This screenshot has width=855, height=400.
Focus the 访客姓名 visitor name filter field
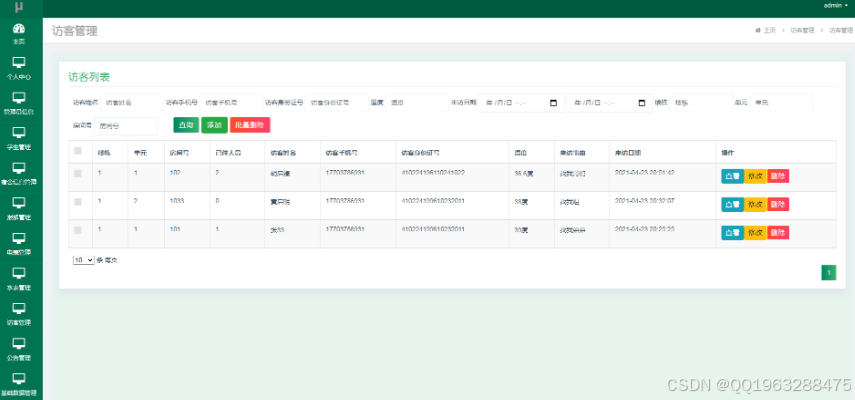tap(132, 102)
